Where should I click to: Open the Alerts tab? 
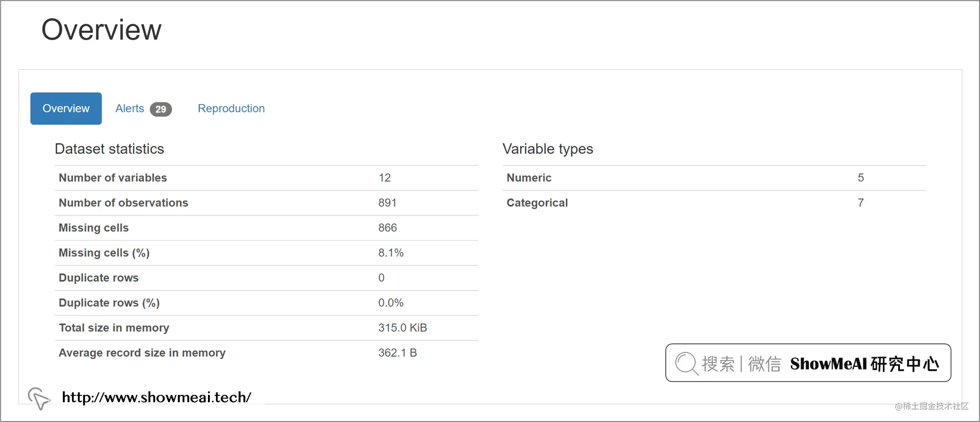point(130,108)
